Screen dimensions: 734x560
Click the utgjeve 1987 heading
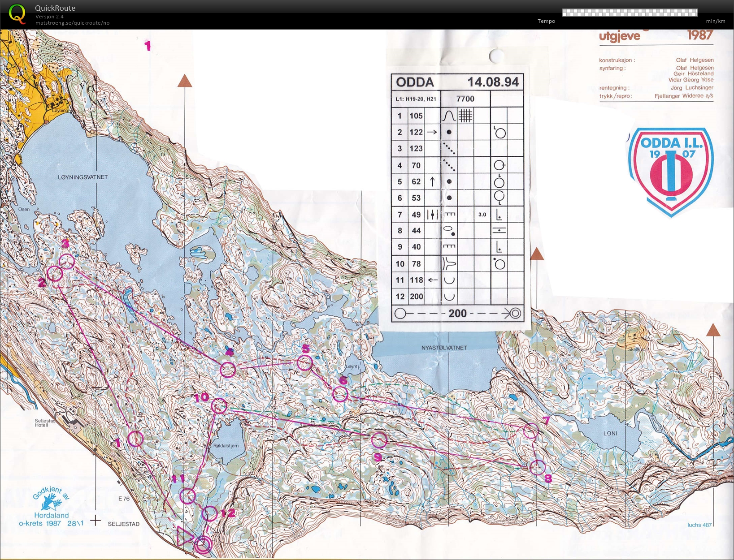pyautogui.click(x=656, y=35)
